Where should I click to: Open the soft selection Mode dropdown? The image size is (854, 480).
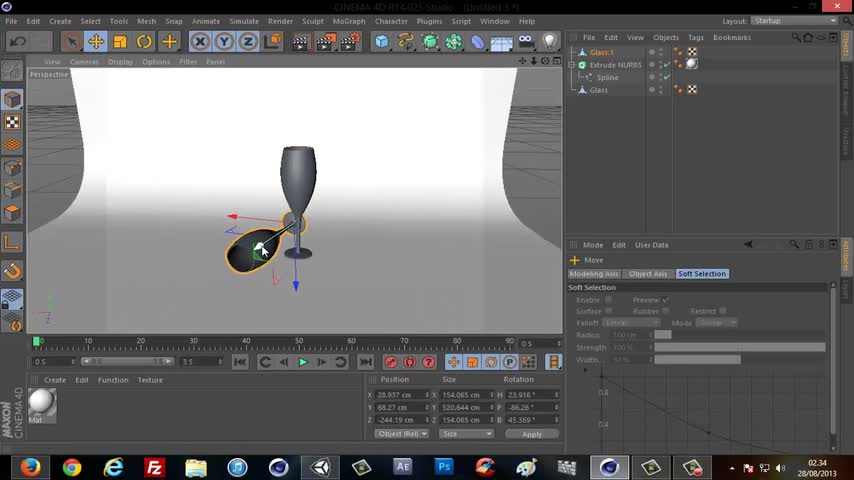(716, 323)
